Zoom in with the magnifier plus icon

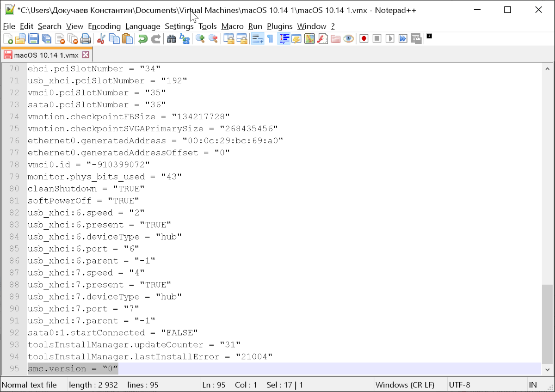point(200,39)
